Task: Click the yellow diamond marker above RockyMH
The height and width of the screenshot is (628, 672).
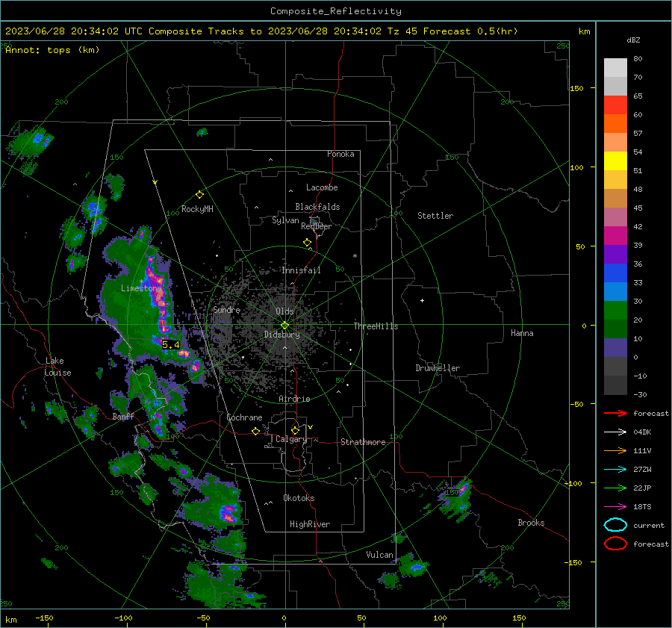Action: tap(199, 195)
